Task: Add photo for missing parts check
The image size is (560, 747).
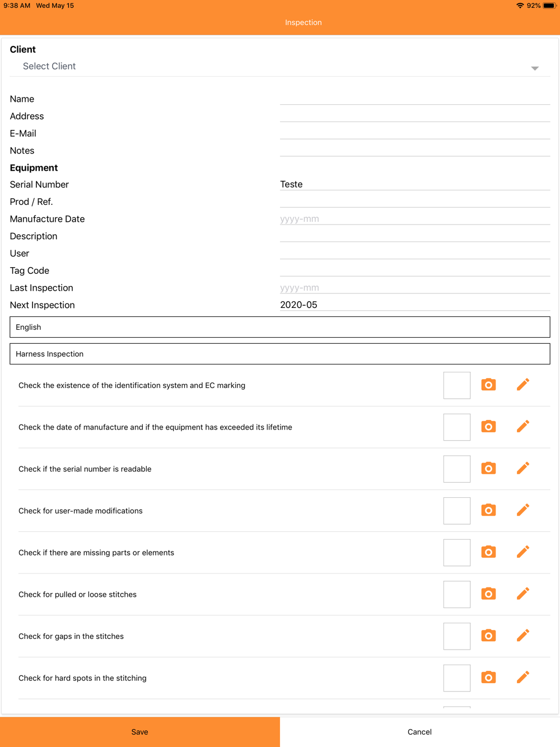Action: (x=488, y=552)
